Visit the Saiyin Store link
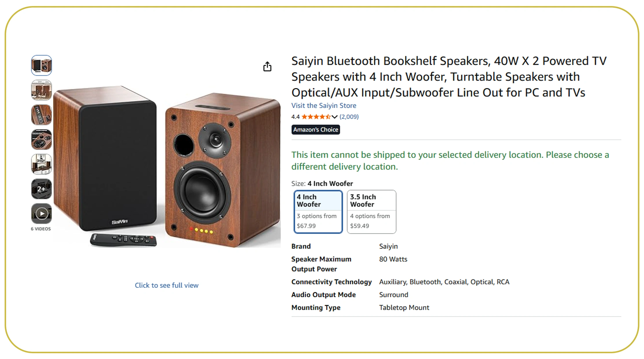The image size is (644, 359). [x=324, y=106]
